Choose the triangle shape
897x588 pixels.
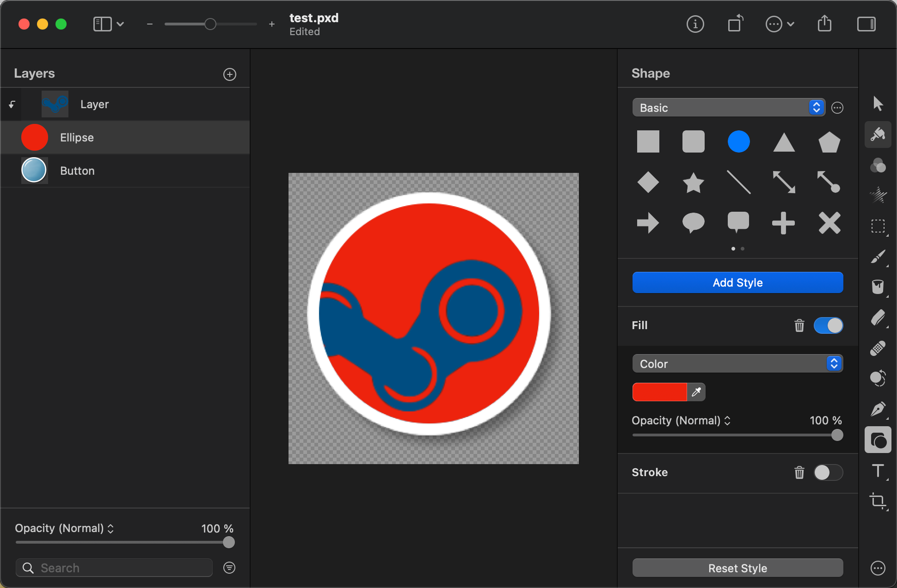784,142
